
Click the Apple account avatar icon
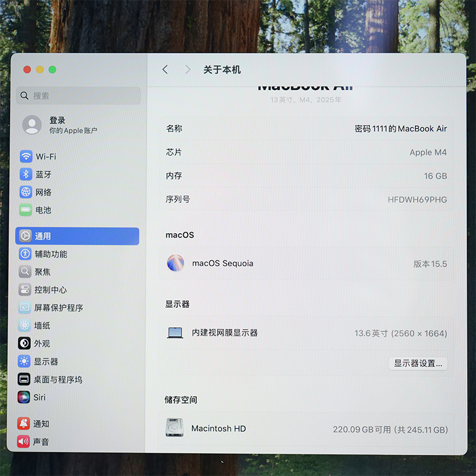pos(32,125)
